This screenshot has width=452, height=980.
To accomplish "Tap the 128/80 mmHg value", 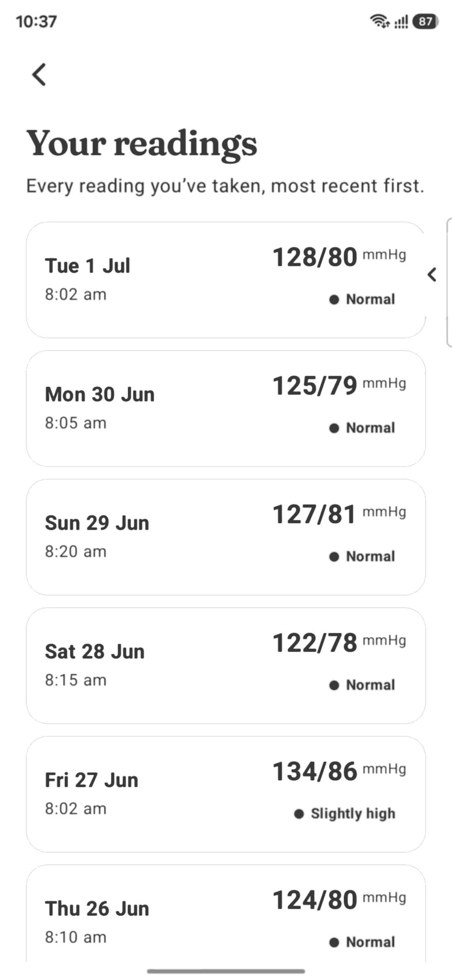I will 339,257.
